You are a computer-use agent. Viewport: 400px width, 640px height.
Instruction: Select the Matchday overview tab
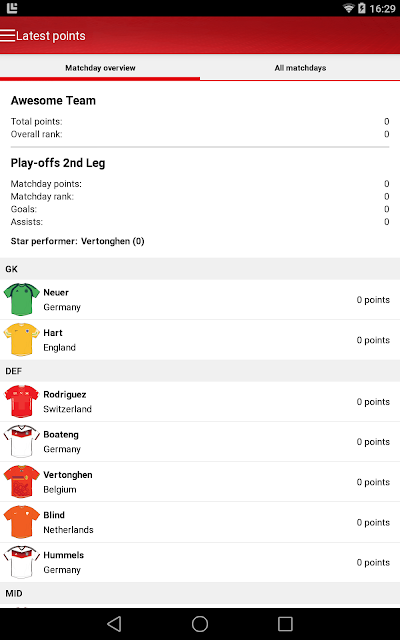100,68
